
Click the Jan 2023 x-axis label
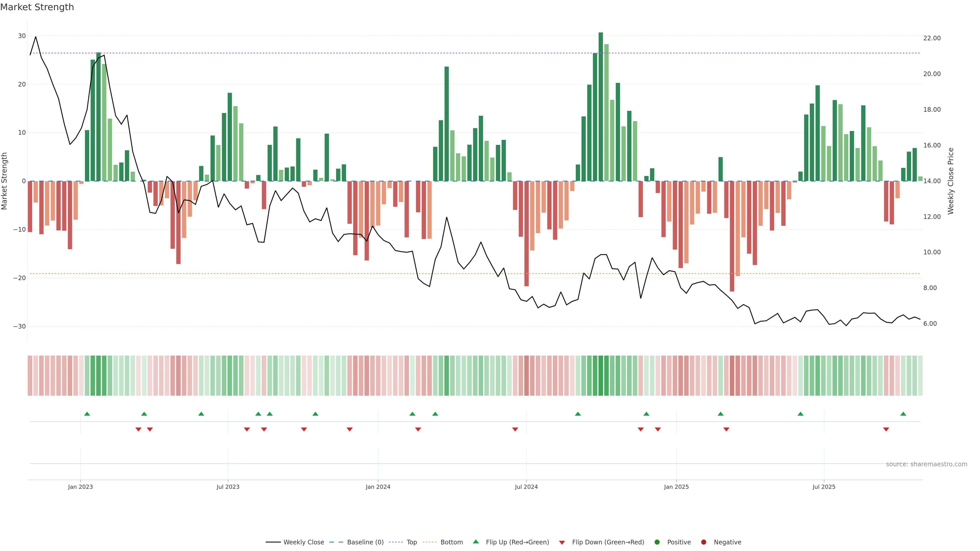(80, 487)
